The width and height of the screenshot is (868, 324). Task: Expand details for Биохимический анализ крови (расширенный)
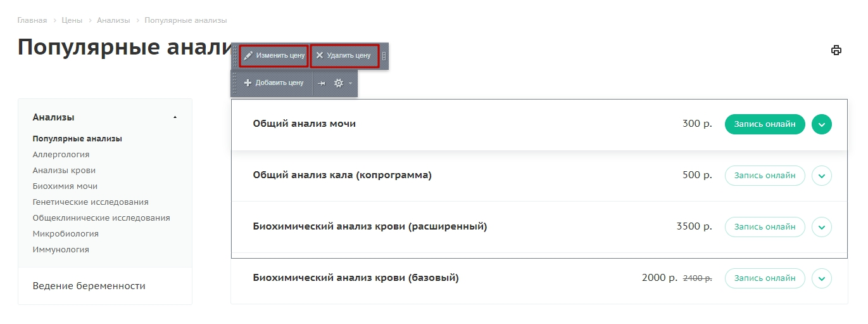(x=821, y=227)
